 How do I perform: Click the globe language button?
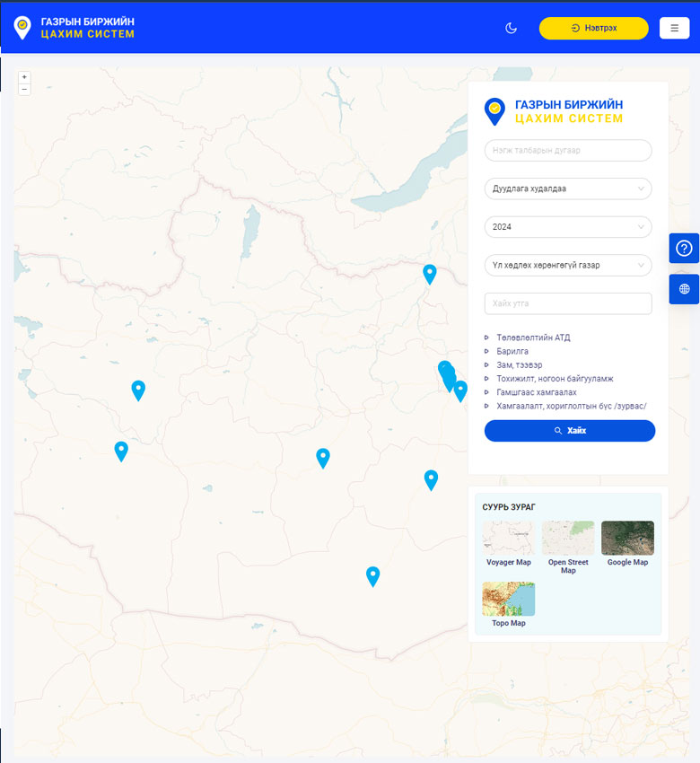(x=684, y=289)
